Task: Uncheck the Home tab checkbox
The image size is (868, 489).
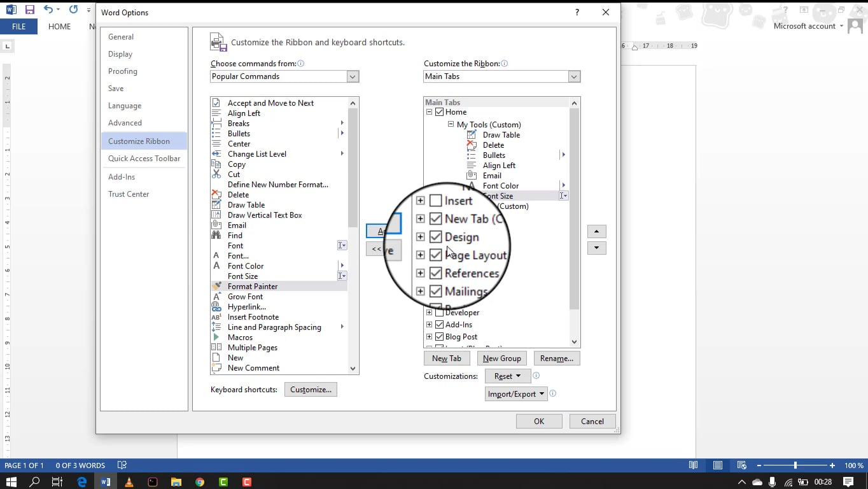Action: [x=439, y=112]
